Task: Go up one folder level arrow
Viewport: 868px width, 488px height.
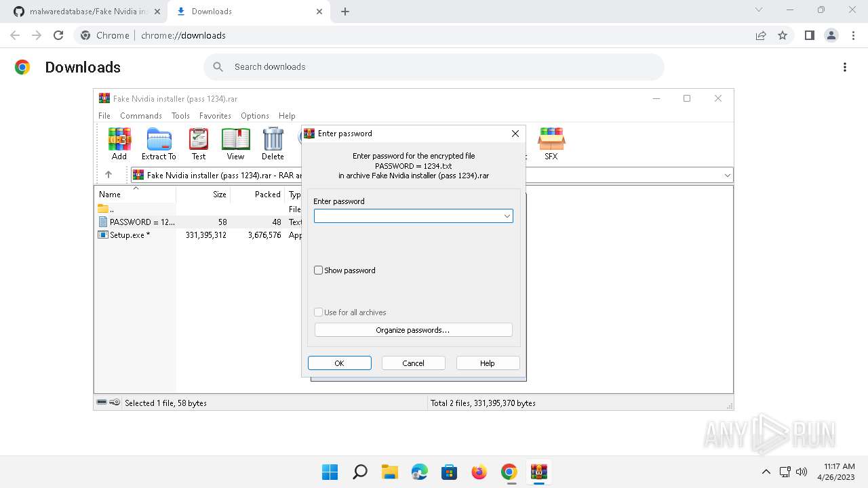Action: point(108,175)
